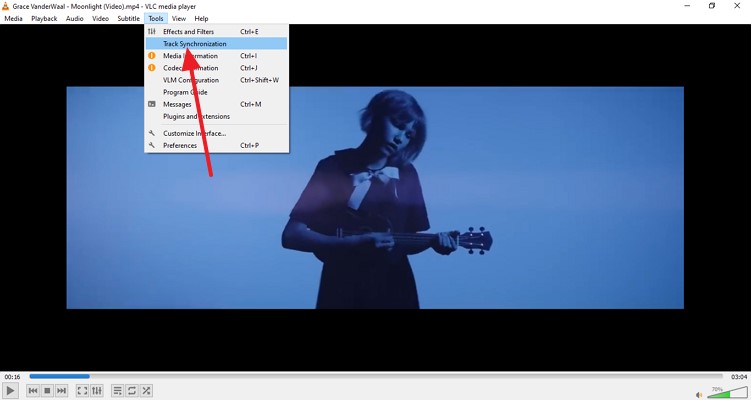The width and height of the screenshot is (751, 400).
Task: Skip to previous media track
Action: point(33,391)
